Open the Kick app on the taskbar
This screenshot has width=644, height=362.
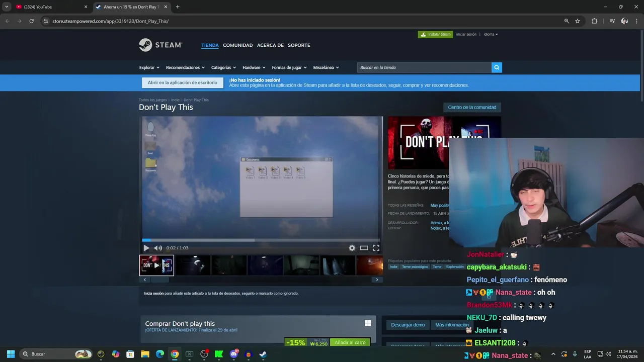pos(219,354)
